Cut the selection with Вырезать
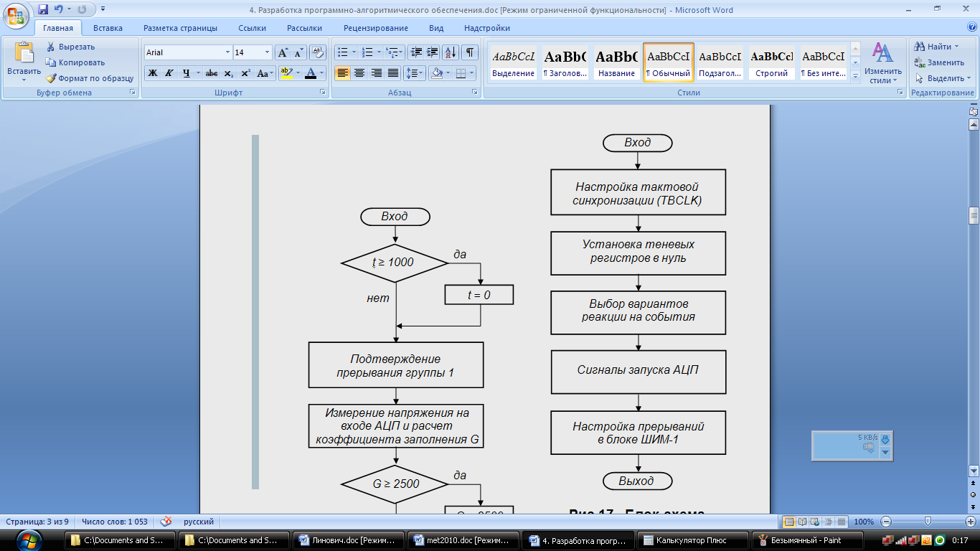 tap(70, 47)
